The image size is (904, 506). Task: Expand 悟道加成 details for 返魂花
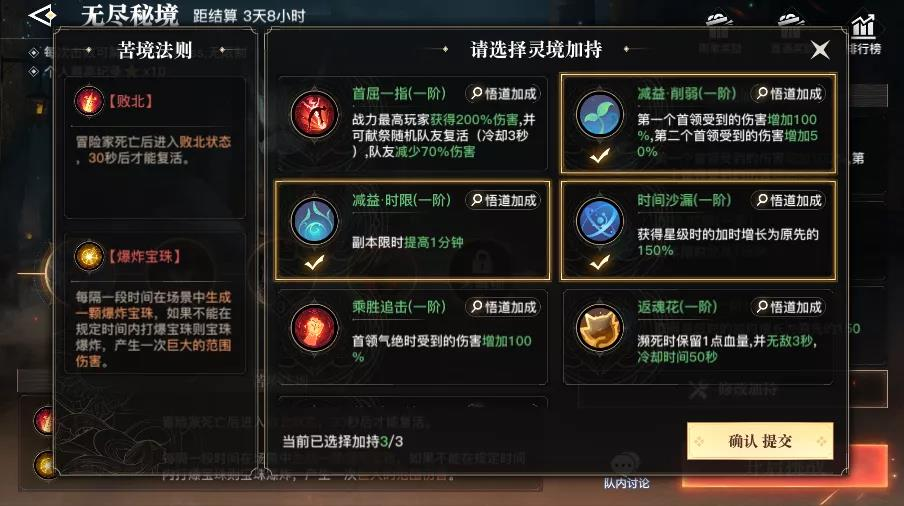click(789, 307)
